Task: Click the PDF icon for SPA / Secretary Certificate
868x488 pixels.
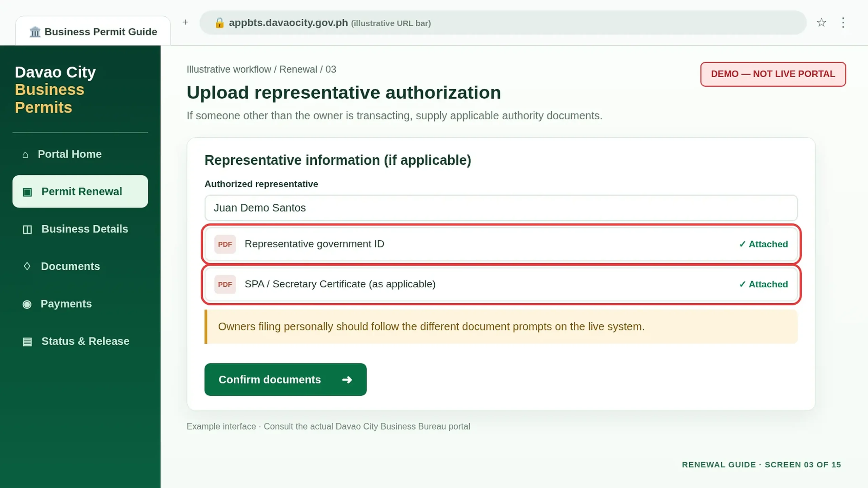Action: coord(225,284)
